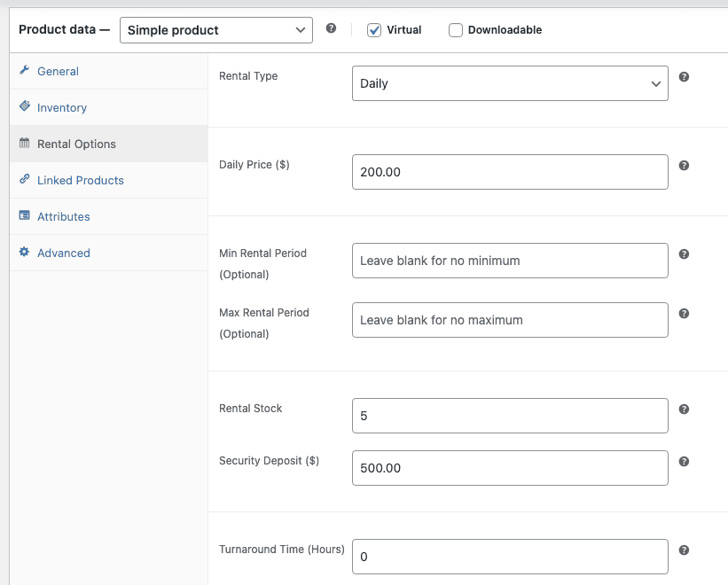Click the help icon for Turnaround Time
This screenshot has width=728, height=585.
(x=684, y=550)
